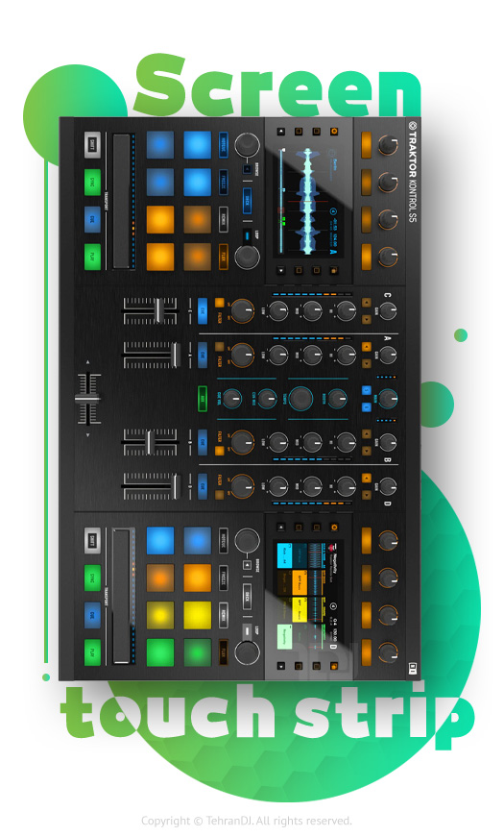
Task: Select FREEZE pad mode on deck D
Action: [x=224, y=578]
